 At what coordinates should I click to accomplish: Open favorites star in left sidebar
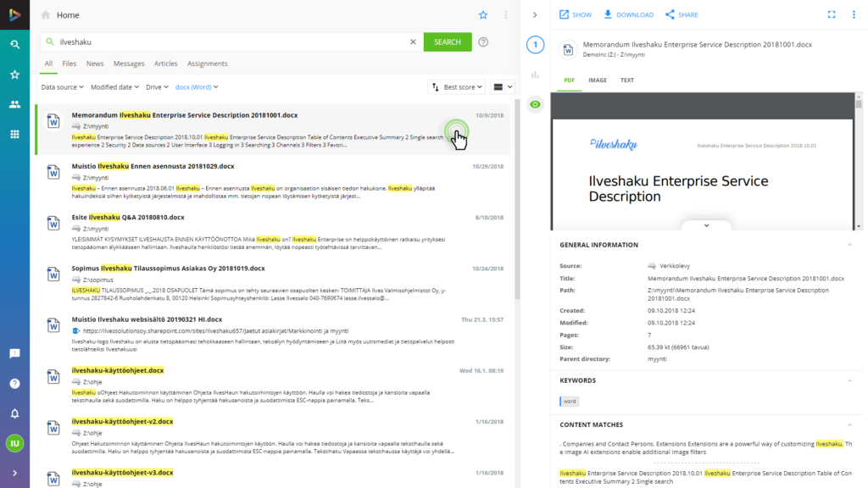(x=15, y=75)
